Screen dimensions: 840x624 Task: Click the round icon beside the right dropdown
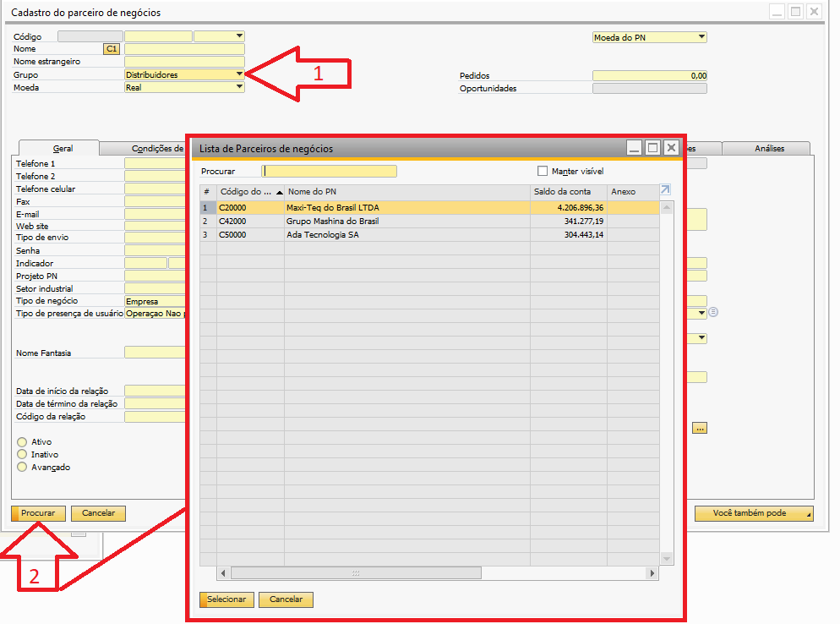713,313
